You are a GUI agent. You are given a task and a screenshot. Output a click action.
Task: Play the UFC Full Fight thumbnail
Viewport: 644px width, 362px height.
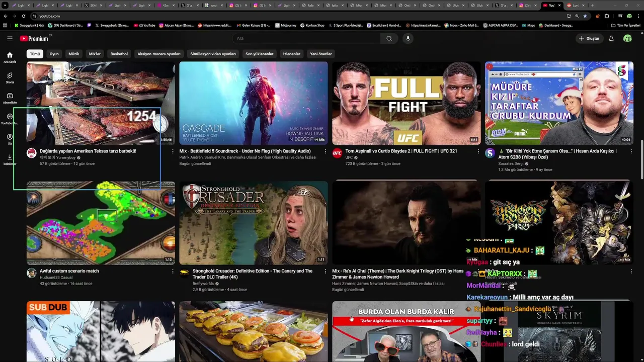pos(406,103)
